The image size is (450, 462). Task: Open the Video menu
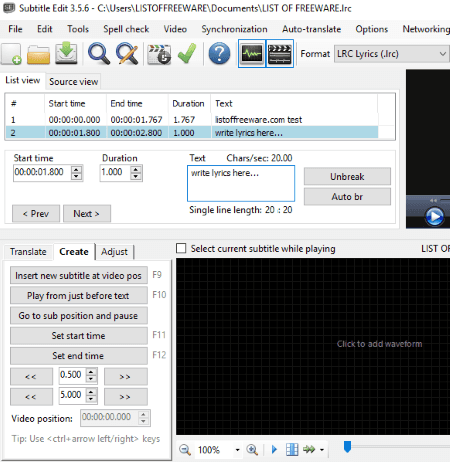coord(175,29)
